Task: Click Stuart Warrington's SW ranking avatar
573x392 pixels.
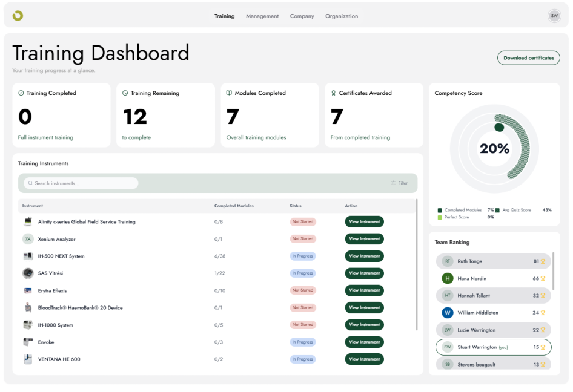Action: (447, 347)
